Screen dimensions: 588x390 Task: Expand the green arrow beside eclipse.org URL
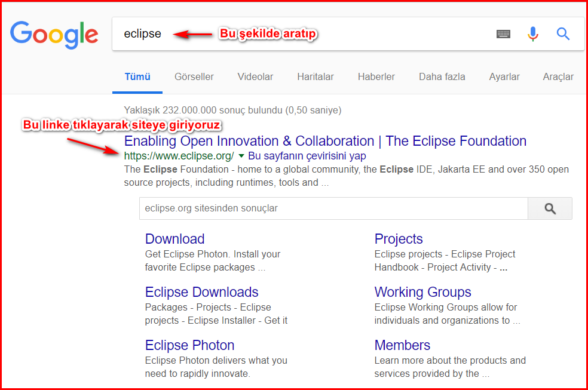tap(241, 156)
